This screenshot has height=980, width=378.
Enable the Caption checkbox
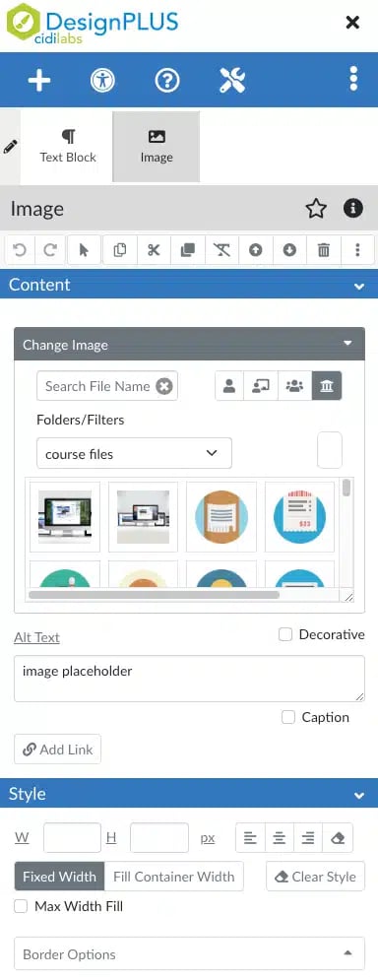pyautogui.click(x=288, y=717)
